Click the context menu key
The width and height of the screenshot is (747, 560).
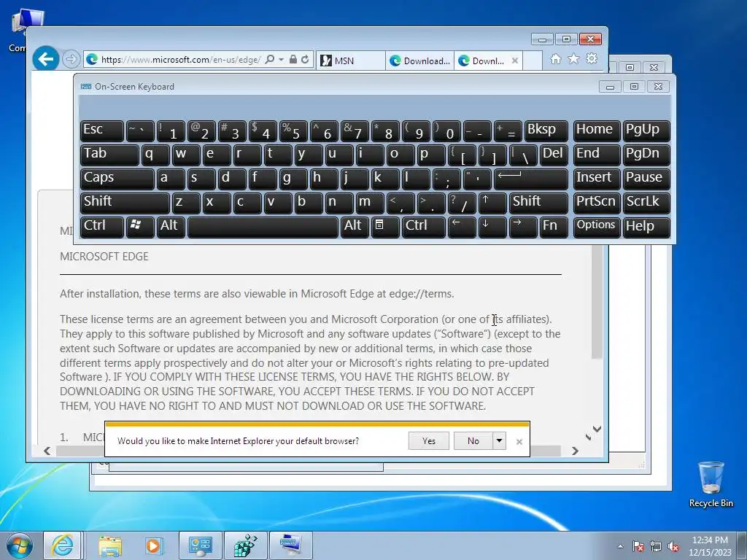385,227
